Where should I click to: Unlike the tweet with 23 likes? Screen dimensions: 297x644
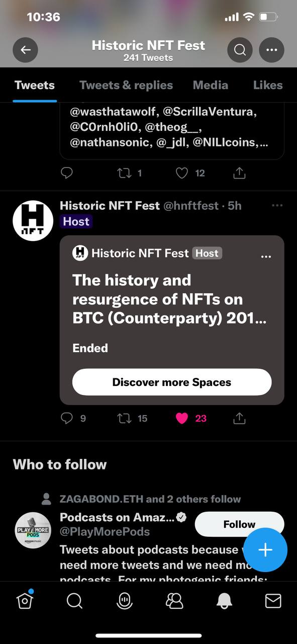coord(182,418)
